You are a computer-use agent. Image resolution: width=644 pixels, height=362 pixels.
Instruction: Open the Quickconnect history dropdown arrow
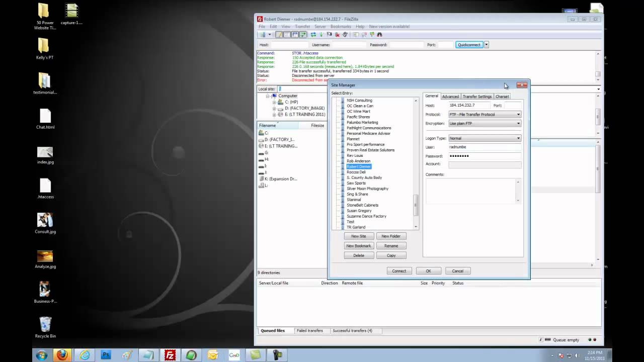pos(487,45)
